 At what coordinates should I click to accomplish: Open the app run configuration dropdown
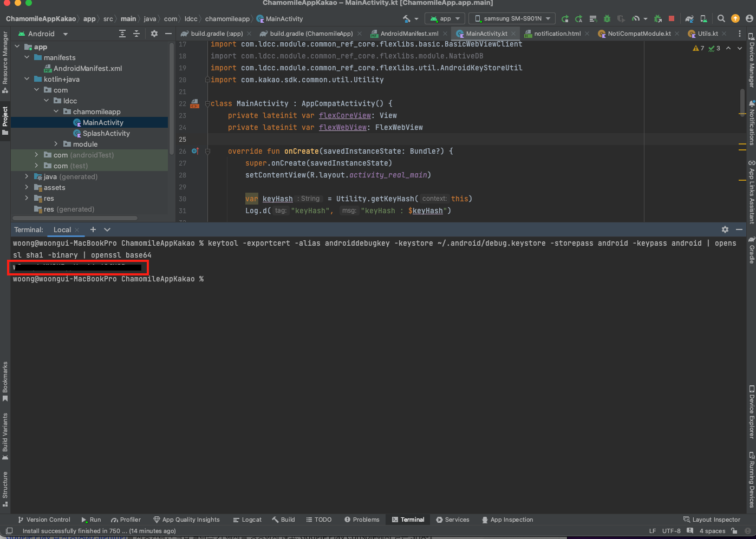[445, 18]
